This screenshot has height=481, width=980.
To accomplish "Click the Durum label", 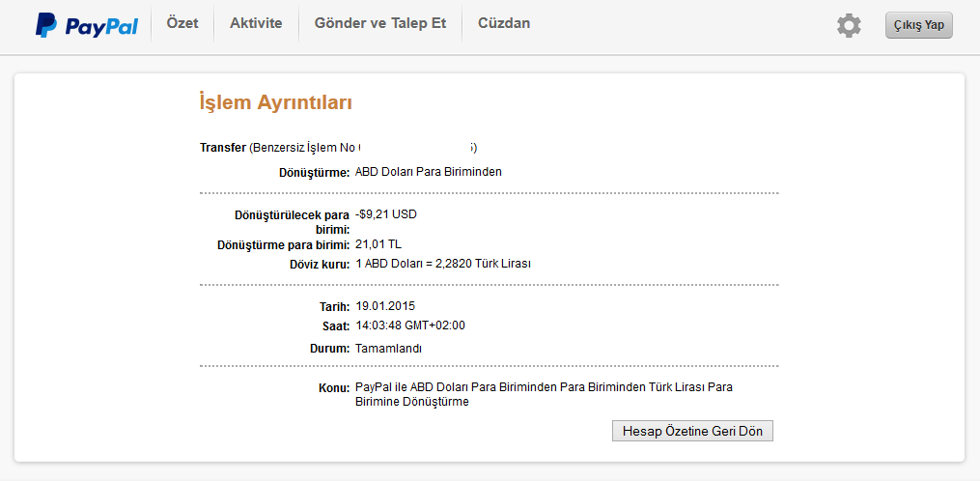I will [x=329, y=350].
